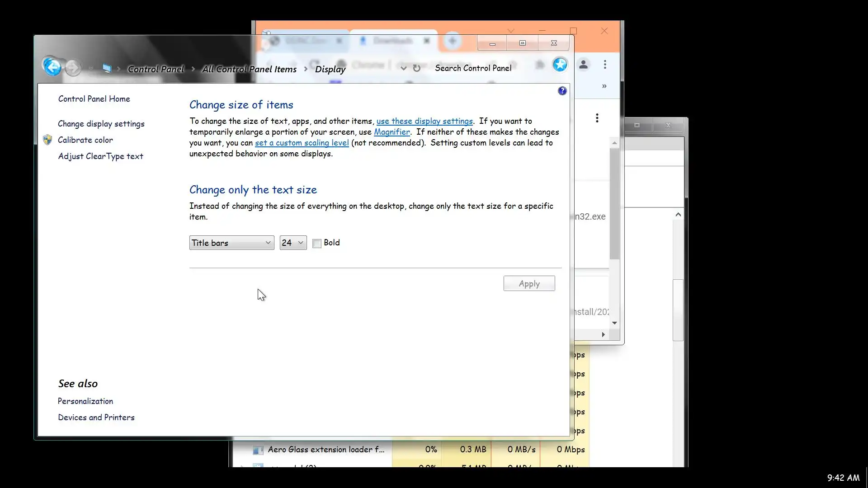This screenshot has height=488, width=868.
Task: Open the Magnifier link
Action: [x=392, y=132]
